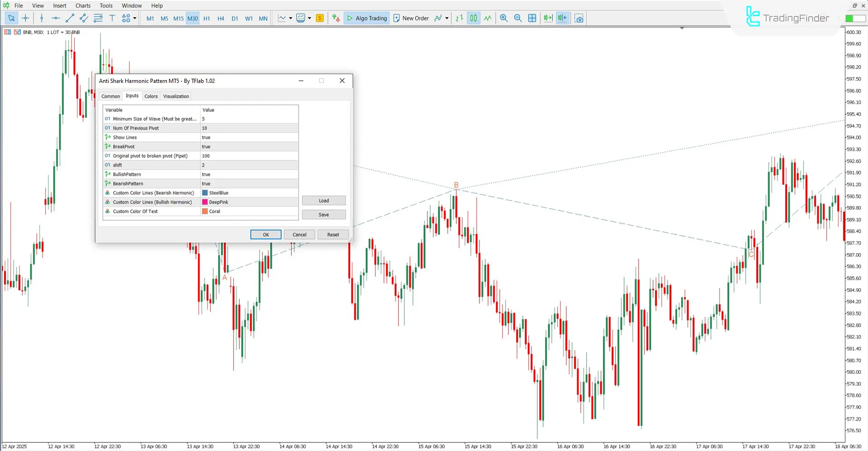Open the Charts menu

tap(82, 5)
